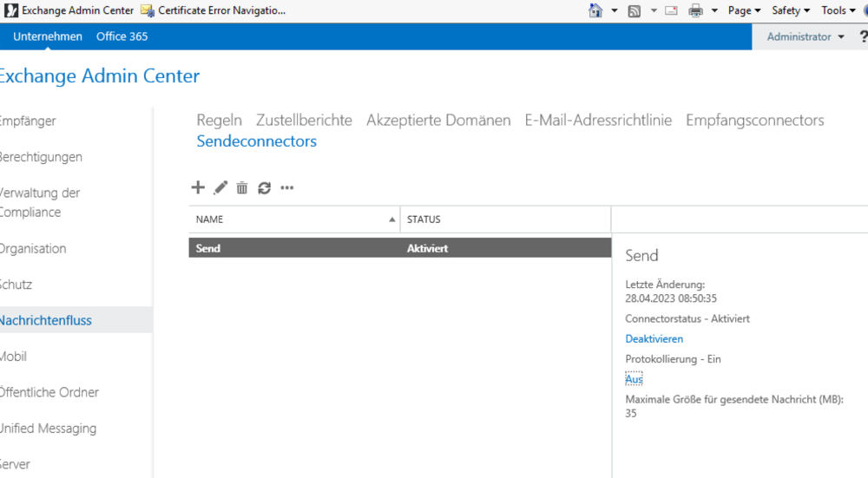Switch to the Empfangsconnectors tab

(x=754, y=121)
